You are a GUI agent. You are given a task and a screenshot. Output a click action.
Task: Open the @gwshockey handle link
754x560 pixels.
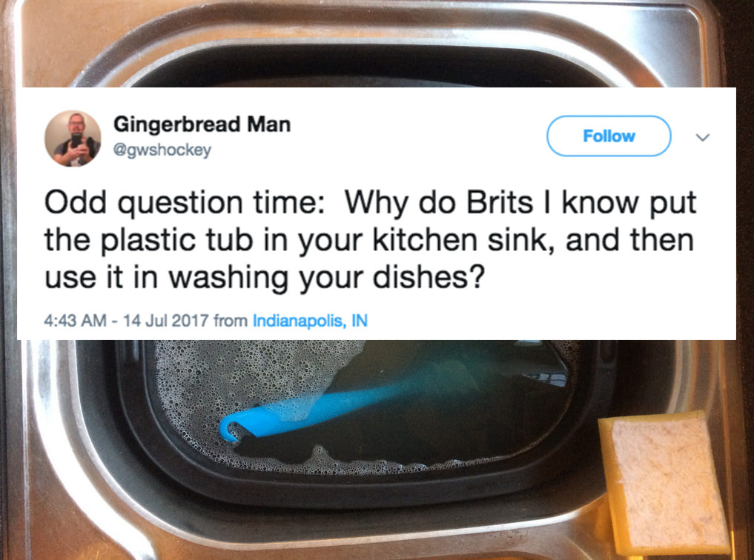coord(162,150)
